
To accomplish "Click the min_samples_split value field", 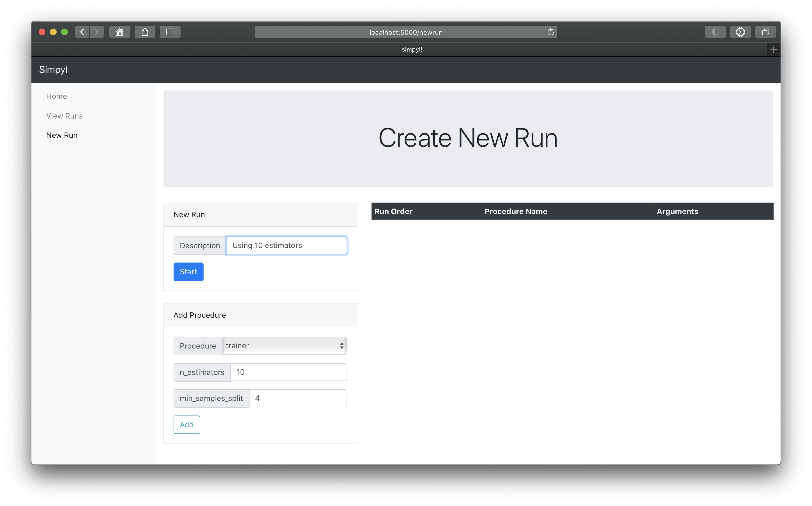I will point(298,398).
